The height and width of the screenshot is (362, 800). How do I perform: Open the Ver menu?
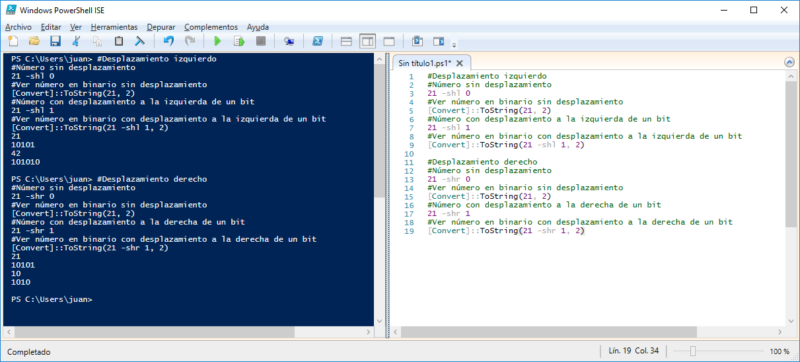[76, 27]
